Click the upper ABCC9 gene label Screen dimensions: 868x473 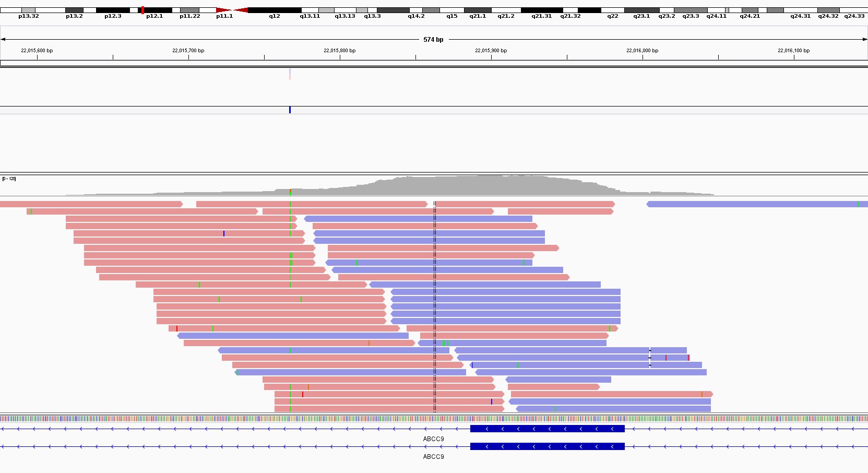pos(433,439)
